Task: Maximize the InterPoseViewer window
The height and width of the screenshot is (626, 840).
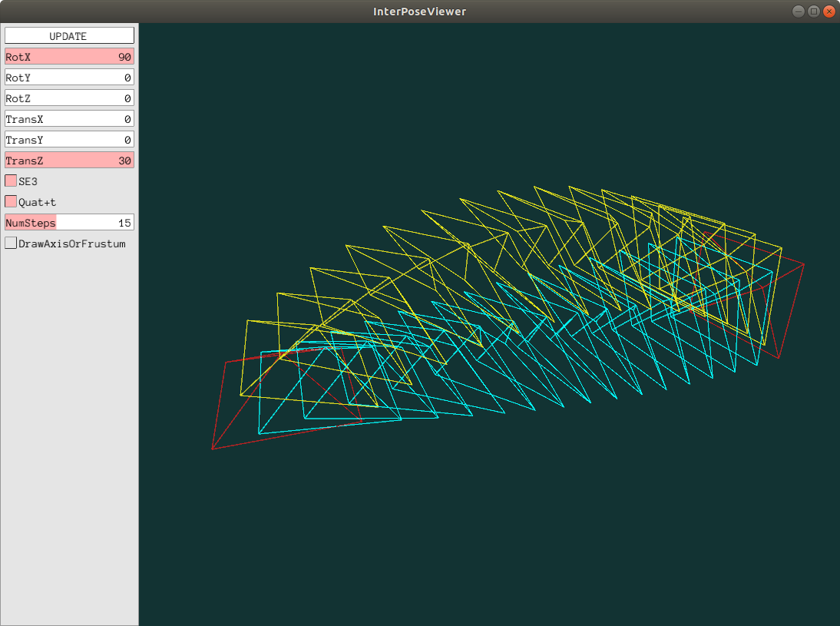Action: pyautogui.click(x=813, y=12)
